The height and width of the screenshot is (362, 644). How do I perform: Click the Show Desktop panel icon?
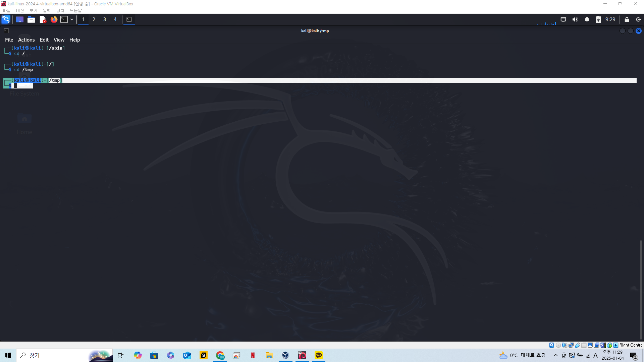[x=20, y=19]
